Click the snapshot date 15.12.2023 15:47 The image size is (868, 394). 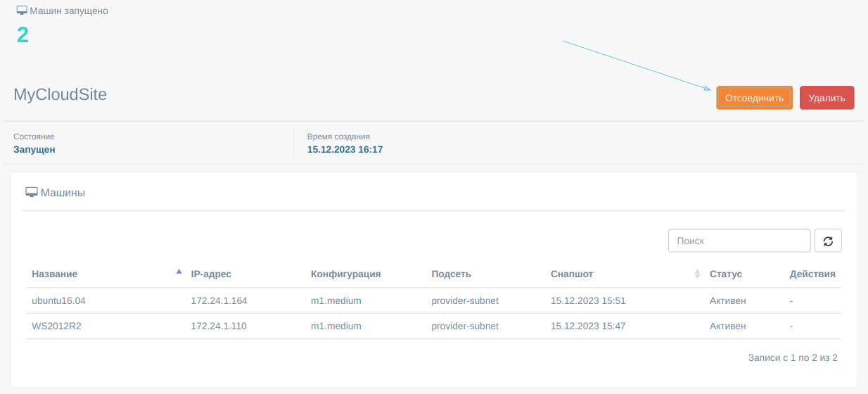588,326
